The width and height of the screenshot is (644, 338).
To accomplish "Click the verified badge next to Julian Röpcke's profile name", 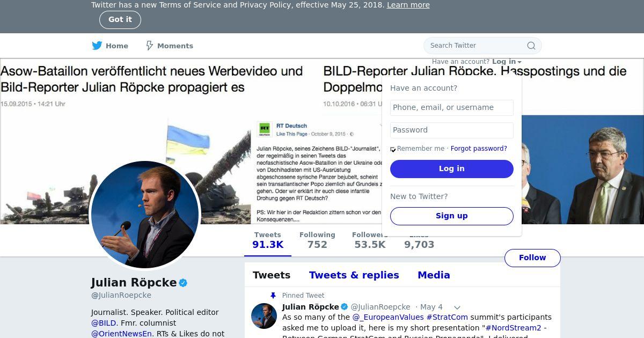I will tap(183, 283).
